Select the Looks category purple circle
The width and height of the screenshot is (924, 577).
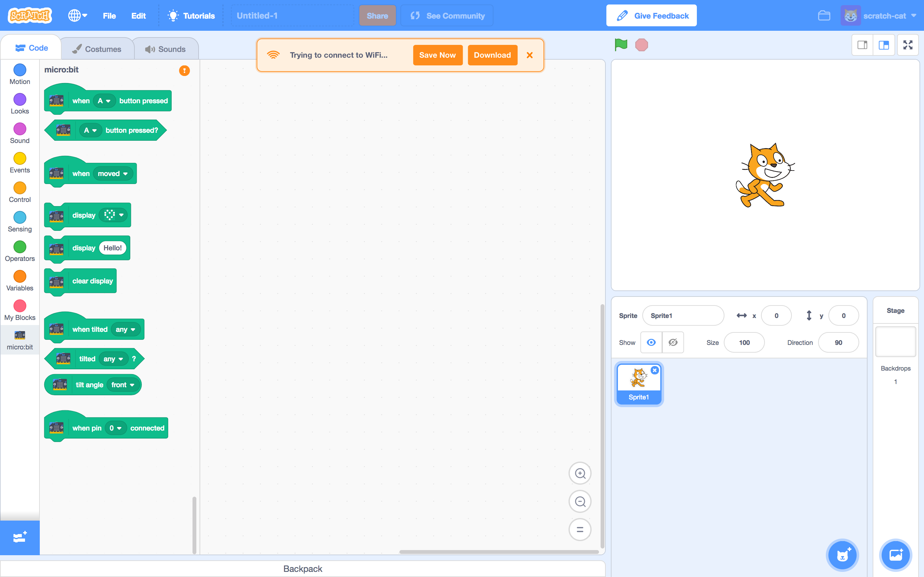click(20, 100)
